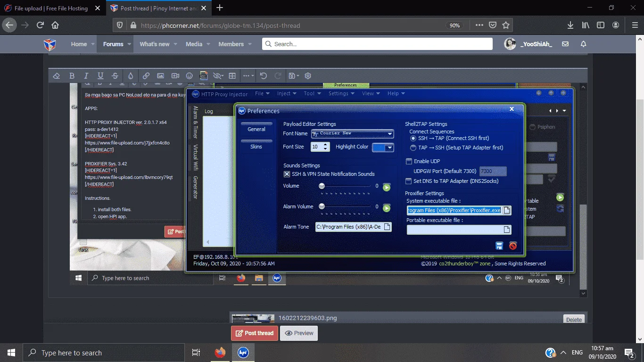
Task: Insert an image using the picture icon
Action: [160, 76]
